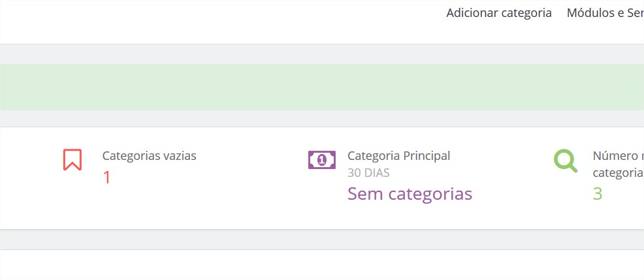Screen dimensions: 644x280
Task: Select the green number 3 value
Action: coord(598,194)
